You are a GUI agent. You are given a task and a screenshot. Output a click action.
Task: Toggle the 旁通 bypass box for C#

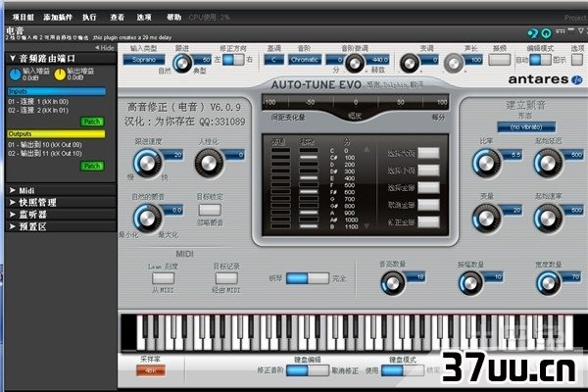point(280,158)
